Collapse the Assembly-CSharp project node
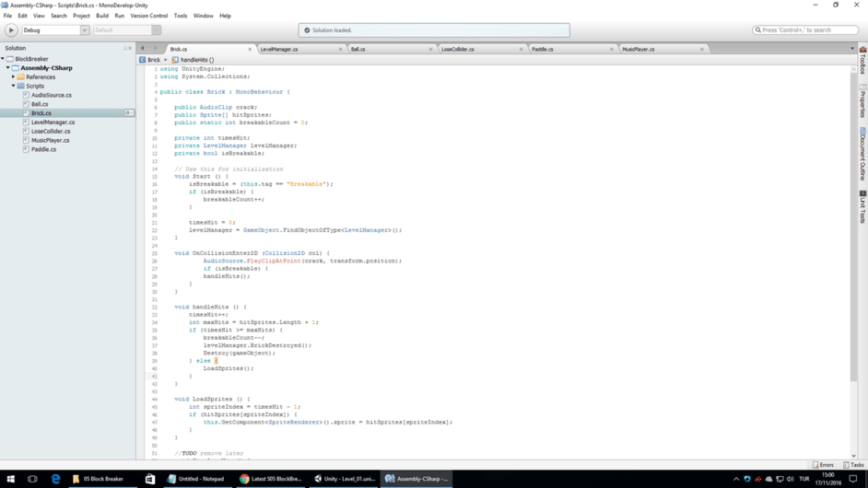The image size is (868, 488). pyautogui.click(x=8, y=68)
